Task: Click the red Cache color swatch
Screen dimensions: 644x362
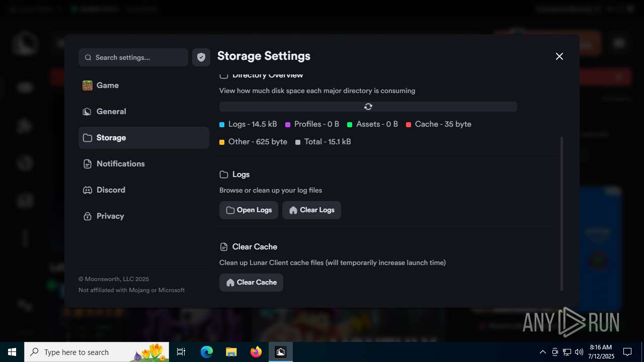Action: 409,125
